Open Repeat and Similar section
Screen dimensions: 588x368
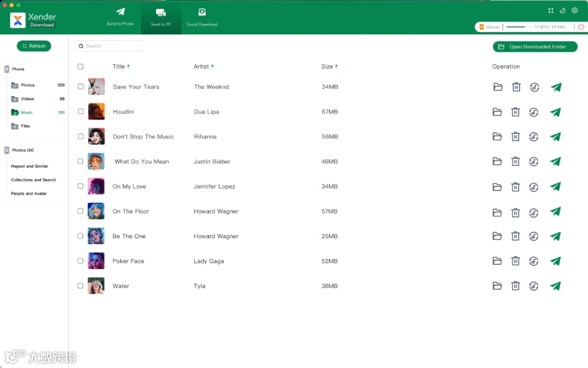(29, 166)
